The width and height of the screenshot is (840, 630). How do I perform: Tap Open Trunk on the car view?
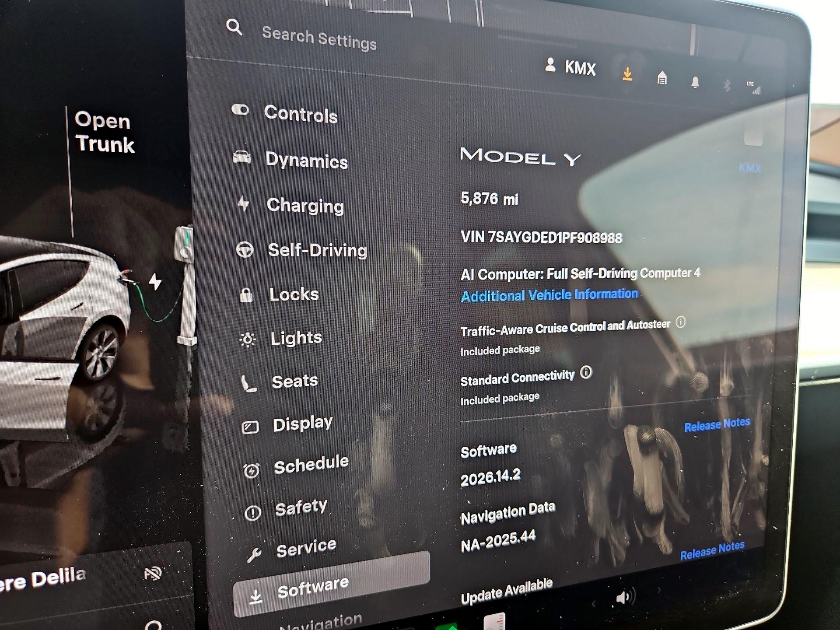coord(104,132)
